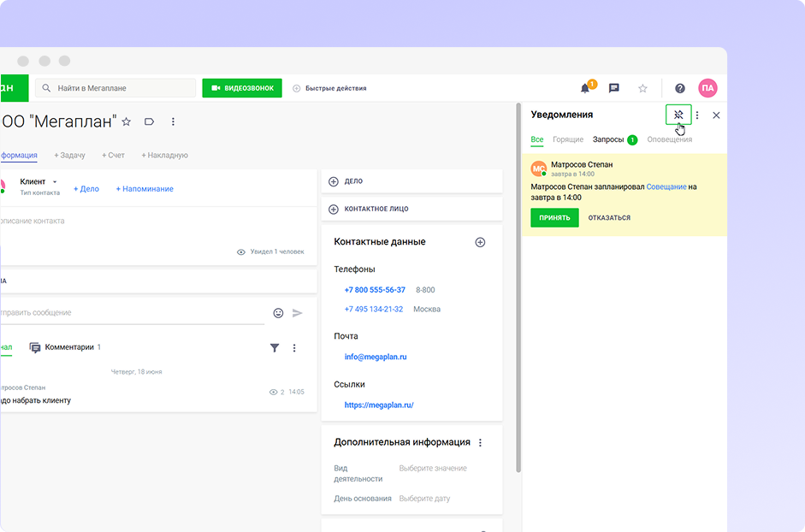Click the Матросов Степан MC avatar
The height and width of the screenshot is (532, 805).
[x=539, y=168]
